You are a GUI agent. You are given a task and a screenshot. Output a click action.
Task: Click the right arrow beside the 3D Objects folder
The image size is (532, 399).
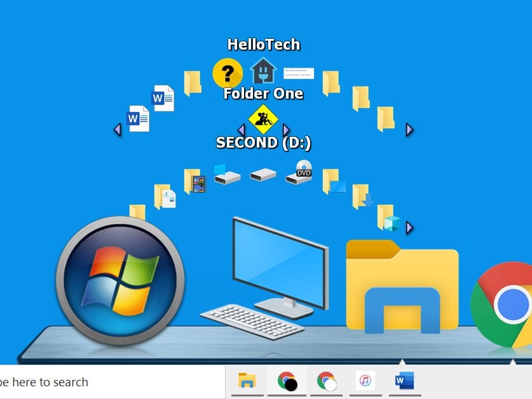[409, 227]
